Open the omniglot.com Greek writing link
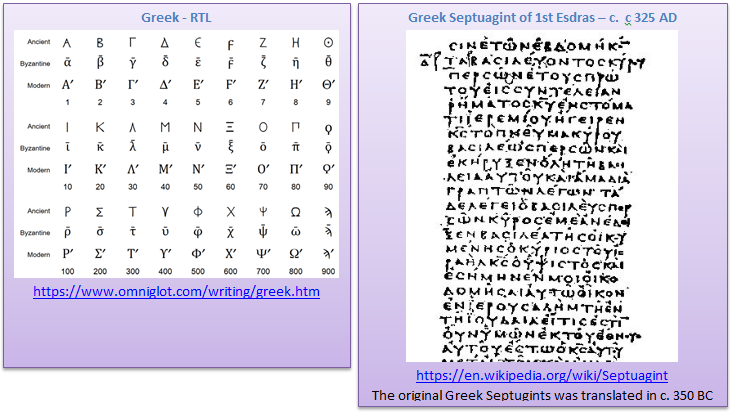Screen dimensions: 731x412 [176, 292]
